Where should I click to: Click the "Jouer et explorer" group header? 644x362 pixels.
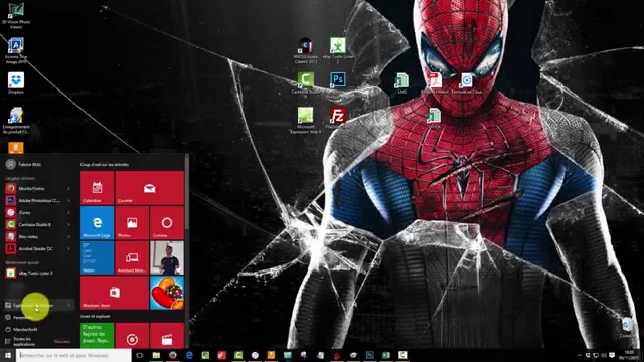pos(95,316)
